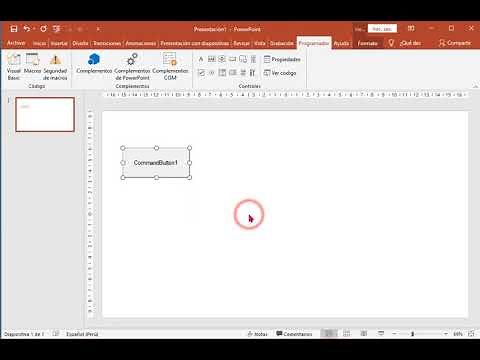Click the lightbulb Tell Me search box
Screen dimensions: 480x360
(404, 43)
